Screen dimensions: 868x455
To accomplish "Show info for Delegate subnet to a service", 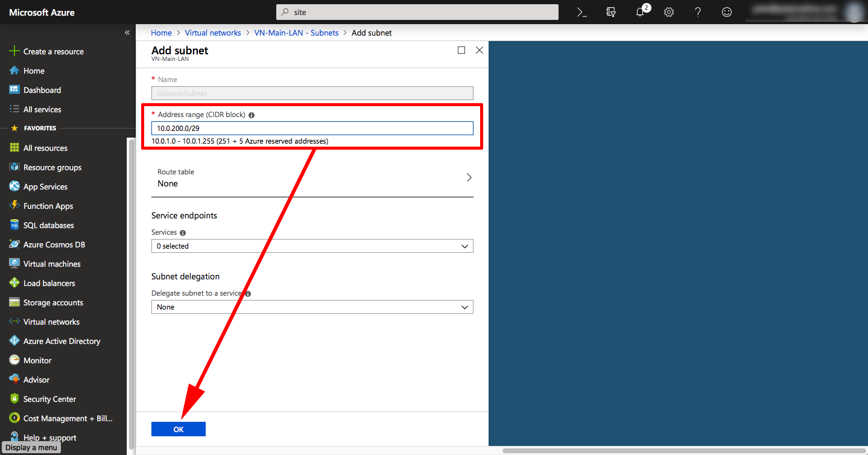I will 248,294.
